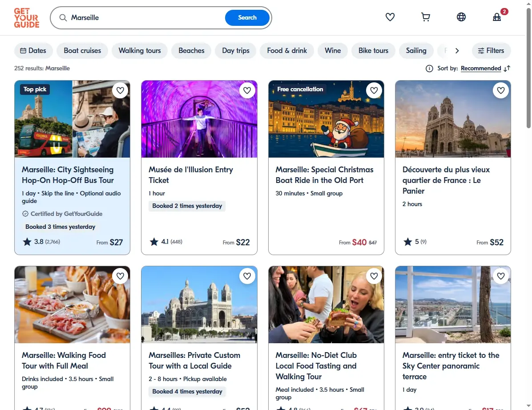The image size is (532, 410).
Task: Select the Walking tours category
Action: click(139, 51)
